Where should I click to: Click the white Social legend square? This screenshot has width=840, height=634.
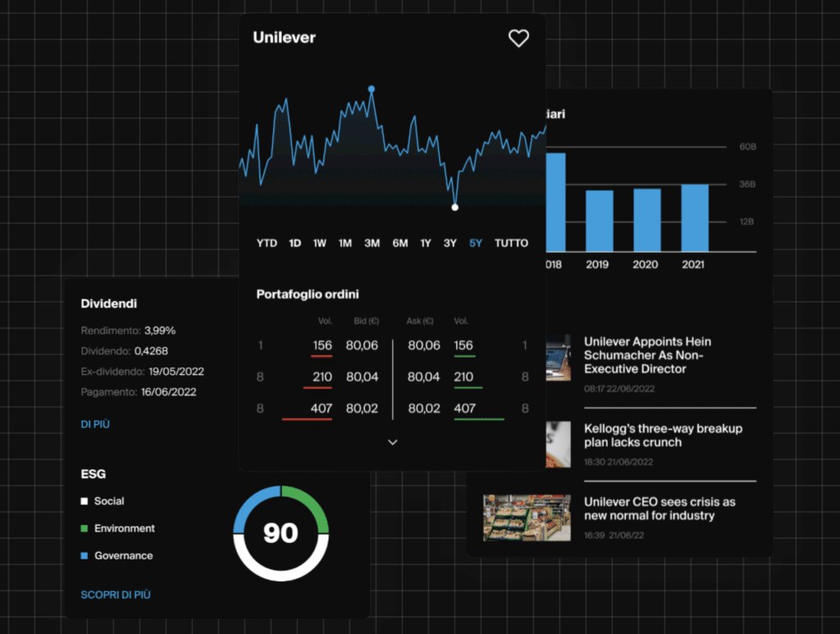click(x=84, y=501)
